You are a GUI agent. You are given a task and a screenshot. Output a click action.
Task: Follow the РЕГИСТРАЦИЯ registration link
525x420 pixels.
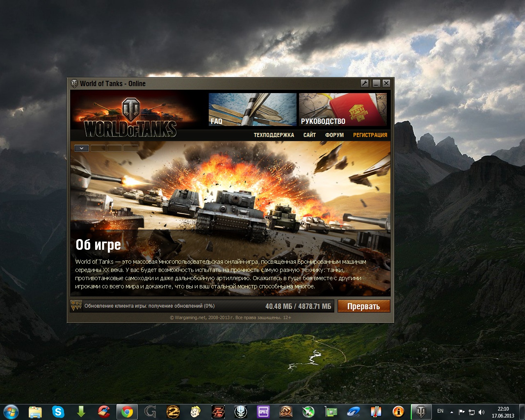[x=370, y=135]
